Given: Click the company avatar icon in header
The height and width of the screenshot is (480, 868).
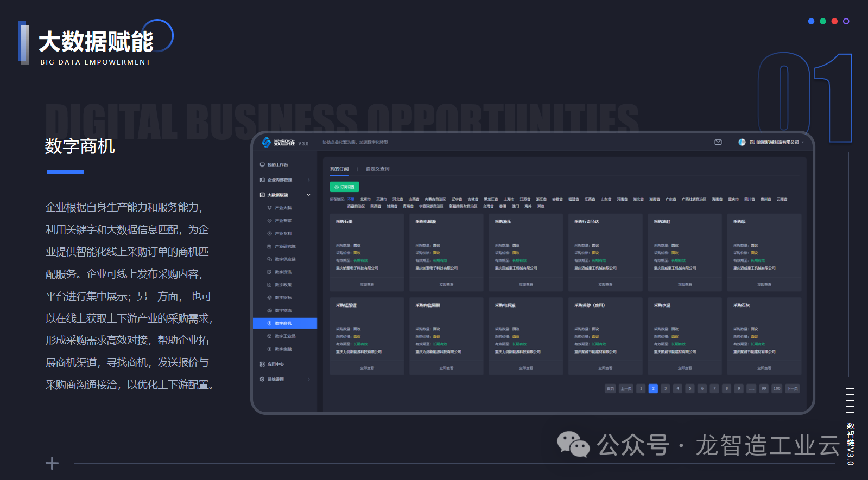Looking at the screenshot, I should [742, 142].
